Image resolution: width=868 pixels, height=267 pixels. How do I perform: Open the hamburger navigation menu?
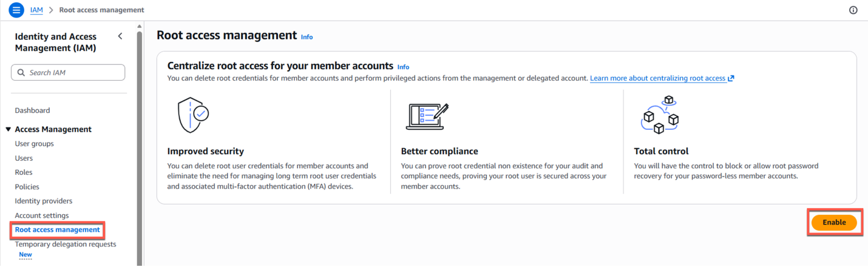pyautogui.click(x=16, y=10)
